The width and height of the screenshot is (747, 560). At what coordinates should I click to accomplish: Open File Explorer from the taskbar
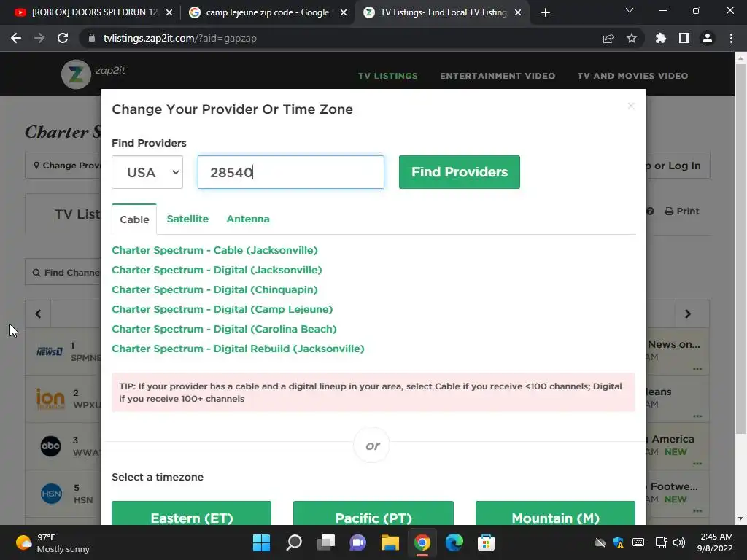click(390, 542)
